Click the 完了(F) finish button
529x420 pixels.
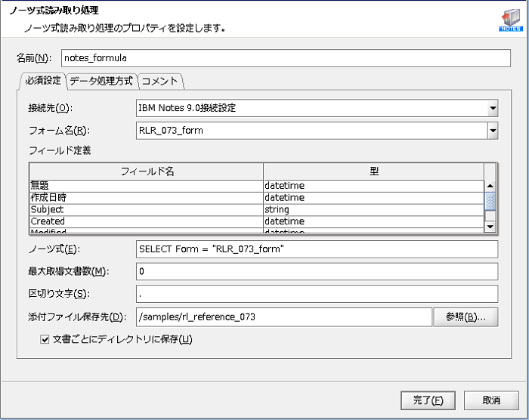click(x=428, y=400)
